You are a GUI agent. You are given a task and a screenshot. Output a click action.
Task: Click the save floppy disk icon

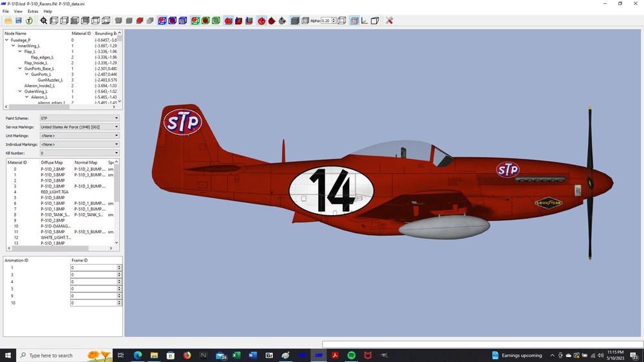pyautogui.click(x=19, y=21)
